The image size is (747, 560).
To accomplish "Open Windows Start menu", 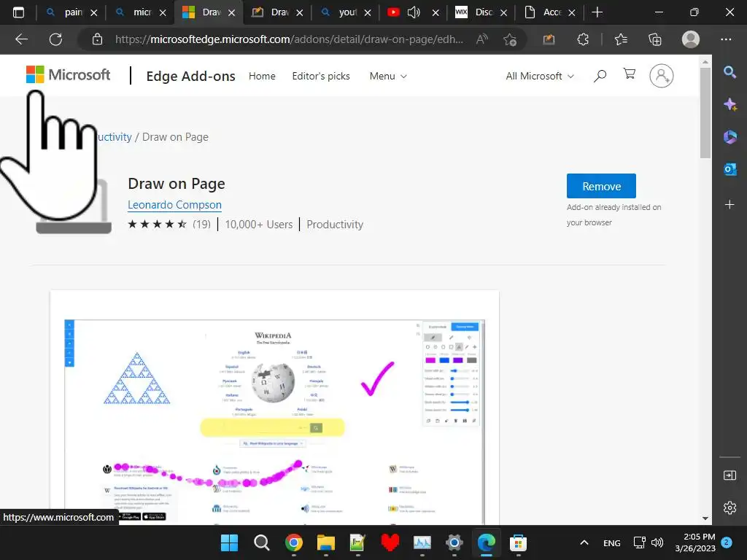I will [229, 542].
